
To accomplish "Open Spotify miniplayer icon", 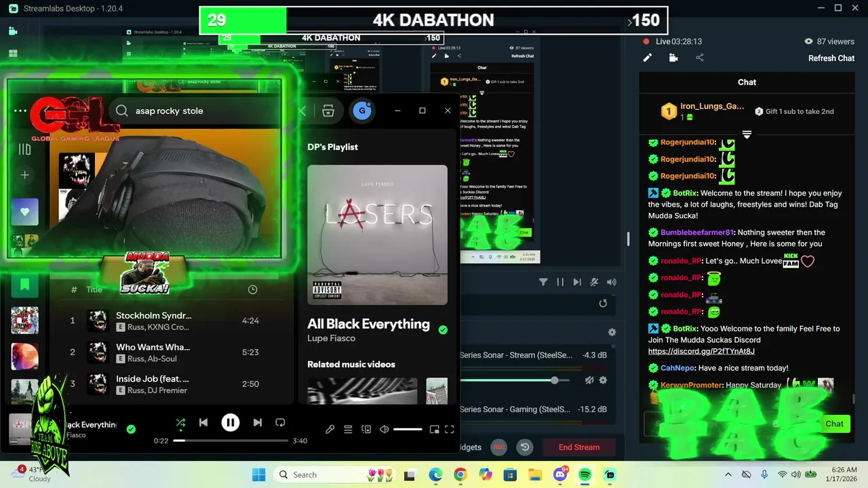I will pos(434,429).
